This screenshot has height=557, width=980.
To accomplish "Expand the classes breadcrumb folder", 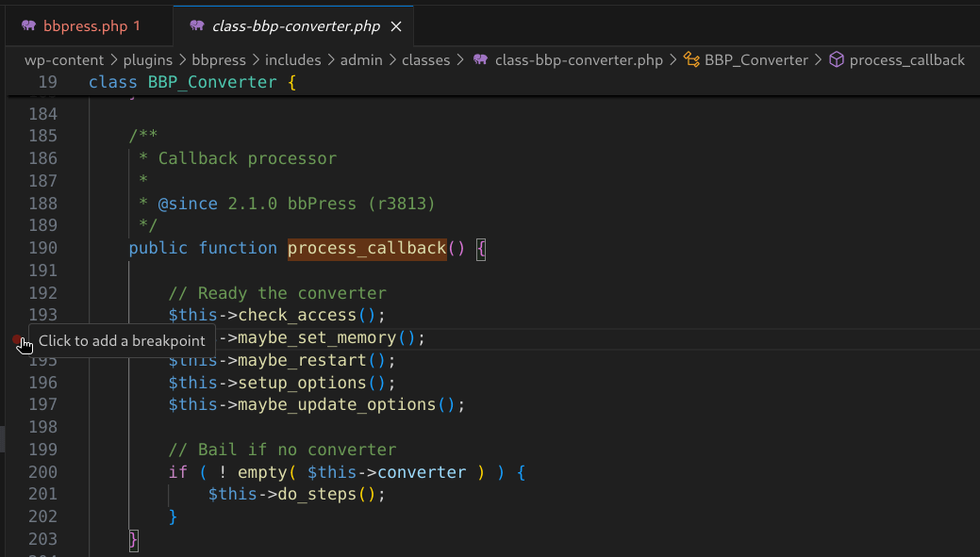I will (x=425, y=59).
